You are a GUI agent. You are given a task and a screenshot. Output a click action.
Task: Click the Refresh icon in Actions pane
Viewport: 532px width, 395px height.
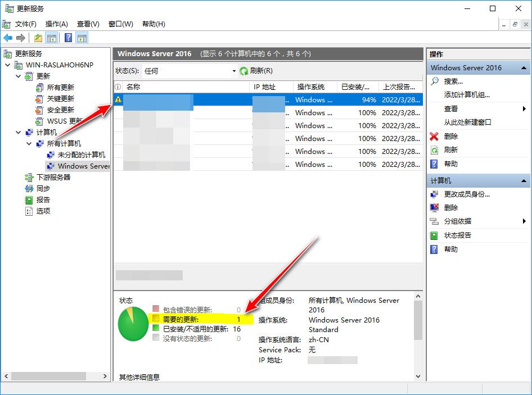coord(434,150)
